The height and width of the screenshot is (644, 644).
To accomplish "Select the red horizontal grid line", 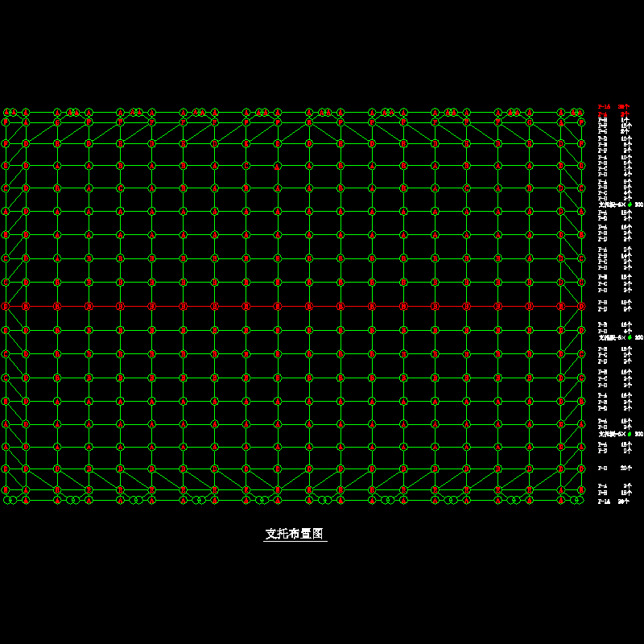I will coord(293,307).
